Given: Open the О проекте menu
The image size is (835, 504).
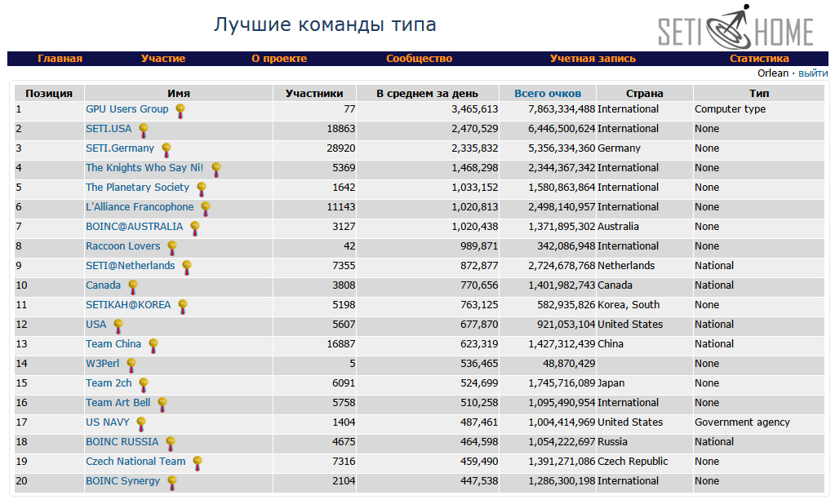Looking at the screenshot, I should (279, 59).
